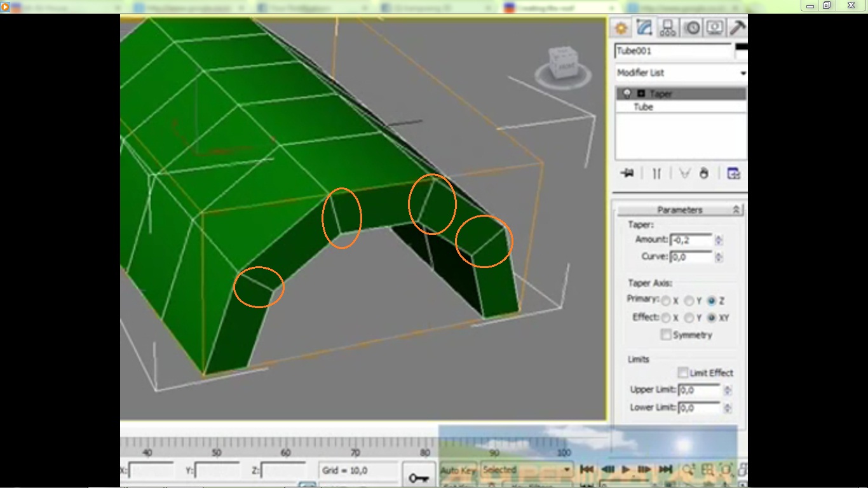Switch to the Modify panel tab
868x488 pixels.
point(644,28)
